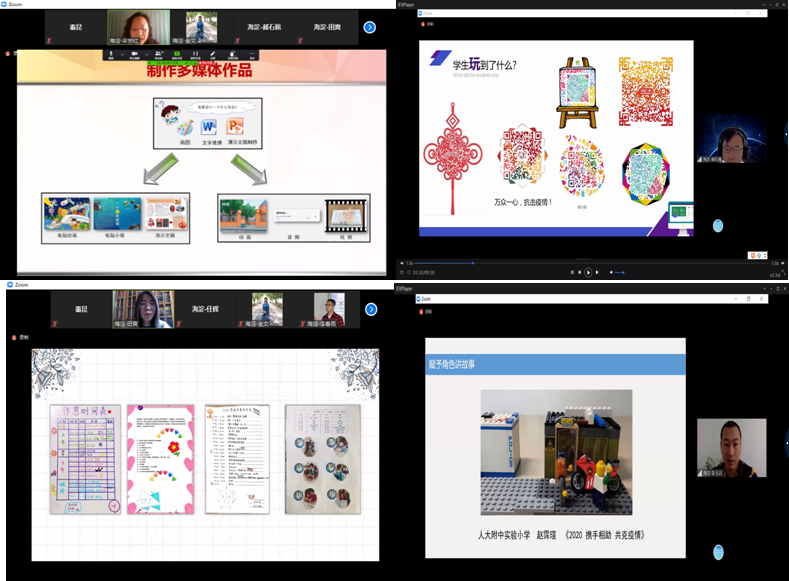The image size is (789, 581).
Task: Click the blue floating ball in bottom-right window
Action: (719, 552)
